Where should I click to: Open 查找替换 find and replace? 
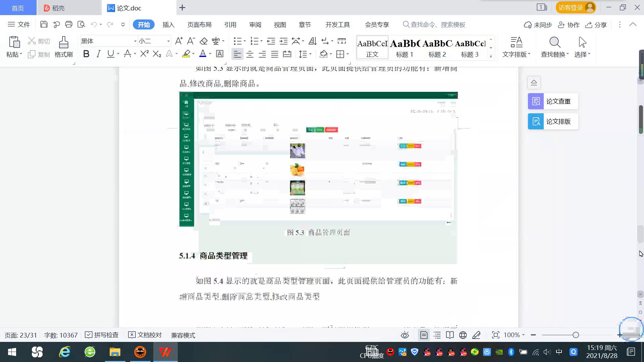[x=554, y=47]
